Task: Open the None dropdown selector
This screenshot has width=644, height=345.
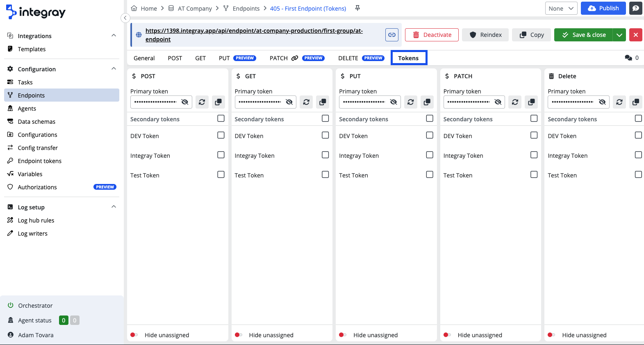Action: pyautogui.click(x=561, y=8)
